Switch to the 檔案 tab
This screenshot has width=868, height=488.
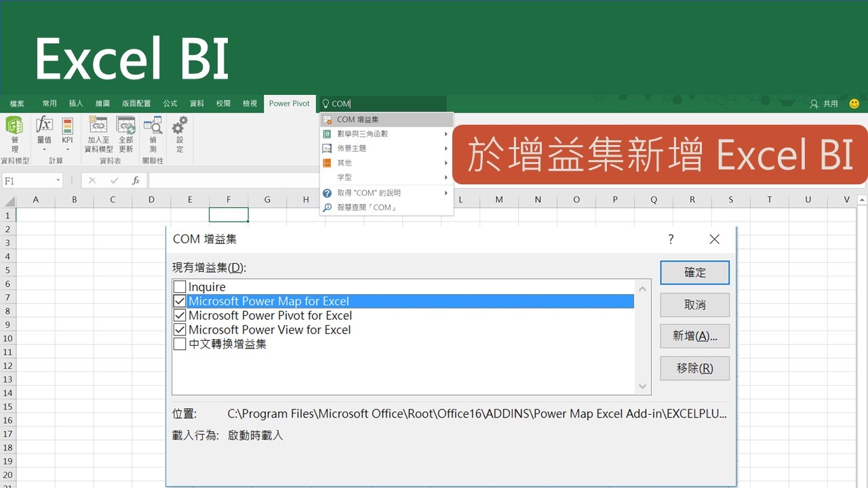coord(17,104)
